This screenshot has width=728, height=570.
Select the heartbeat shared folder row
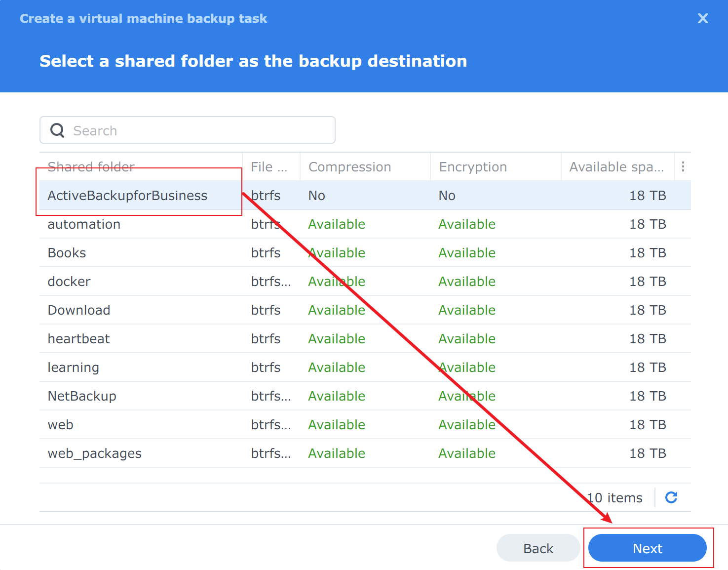78,339
